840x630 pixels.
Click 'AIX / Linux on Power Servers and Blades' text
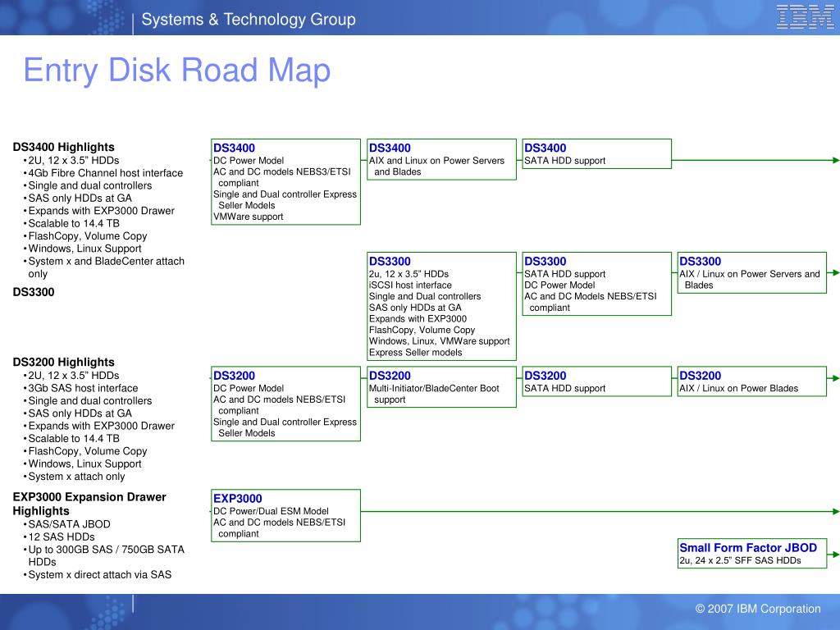pyautogui.click(x=750, y=279)
